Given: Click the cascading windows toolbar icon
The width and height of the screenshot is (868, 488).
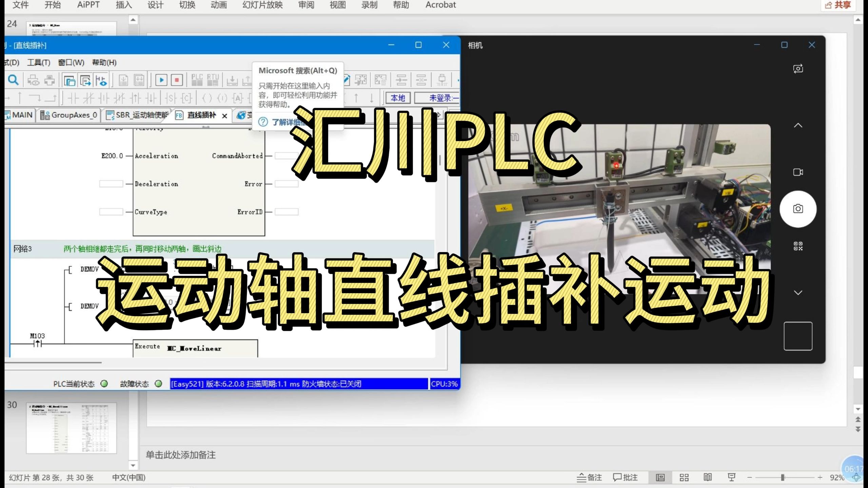Looking at the screenshot, I should 70,80.
